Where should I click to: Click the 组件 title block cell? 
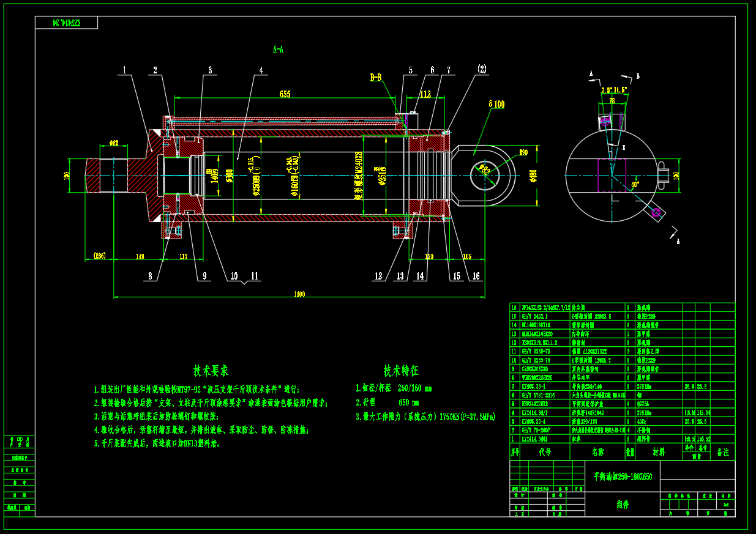623,505
